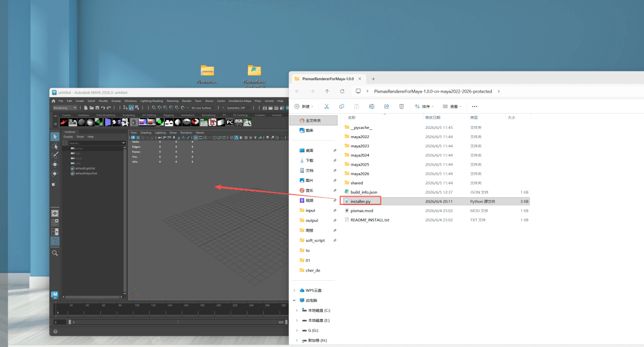Expand the WPS云盘 tree node

(294, 290)
